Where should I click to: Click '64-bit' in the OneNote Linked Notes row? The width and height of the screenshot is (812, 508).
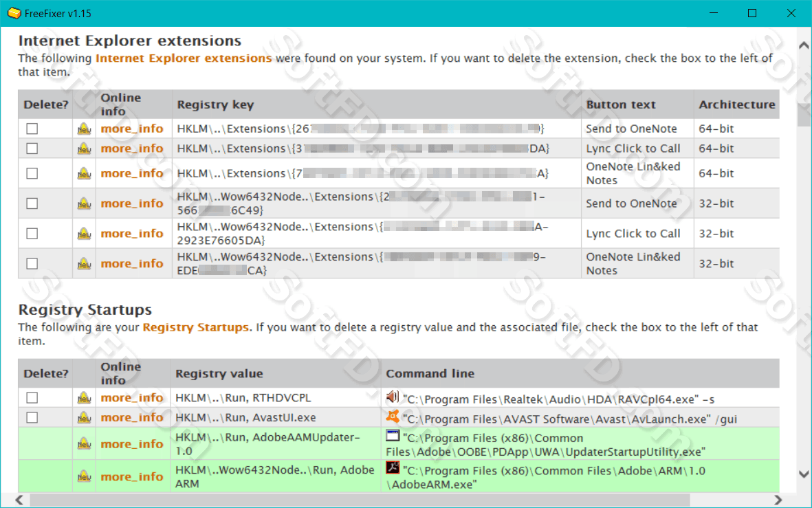(716, 173)
